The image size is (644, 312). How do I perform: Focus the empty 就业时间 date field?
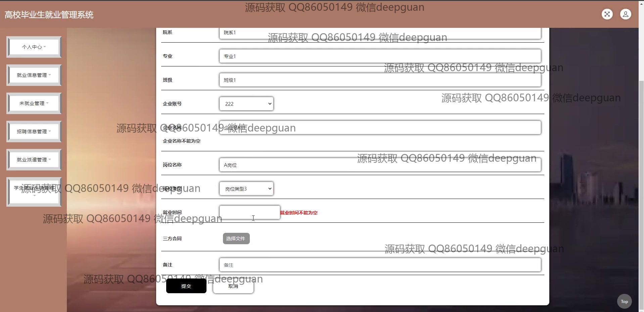click(249, 212)
